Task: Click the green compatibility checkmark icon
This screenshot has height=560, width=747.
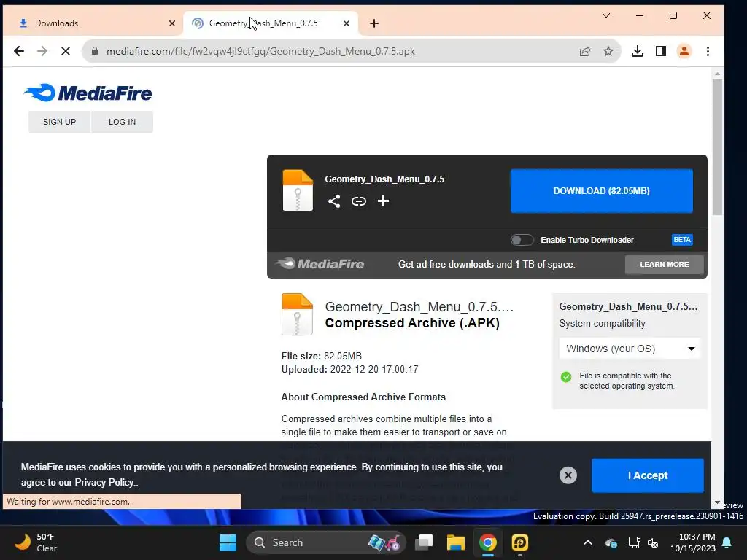Action: [566, 377]
